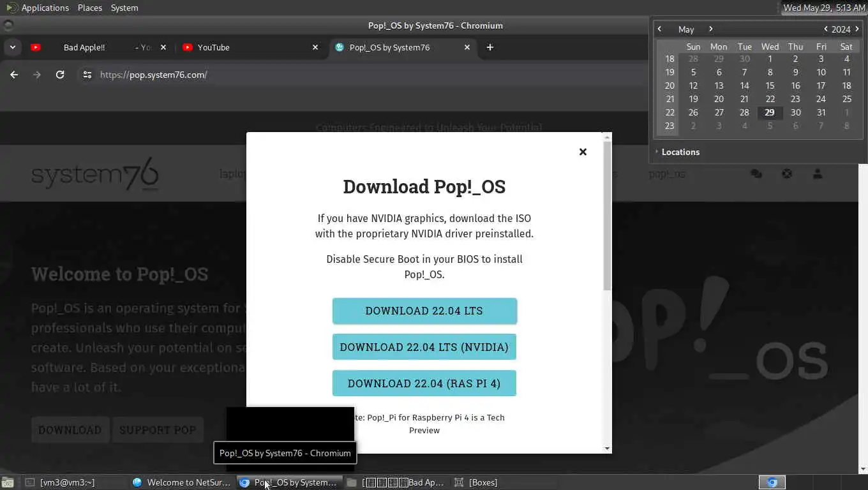This screenshot has height=490, width=868.
Task: Click the browser forward arrow
Action: (x=37, y=75)
